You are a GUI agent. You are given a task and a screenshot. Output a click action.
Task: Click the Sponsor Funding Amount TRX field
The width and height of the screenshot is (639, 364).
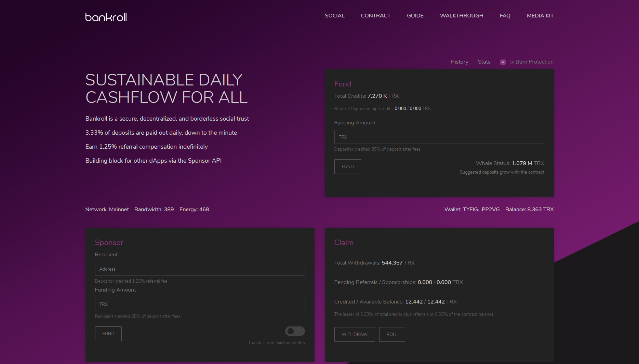click(200, 304)
